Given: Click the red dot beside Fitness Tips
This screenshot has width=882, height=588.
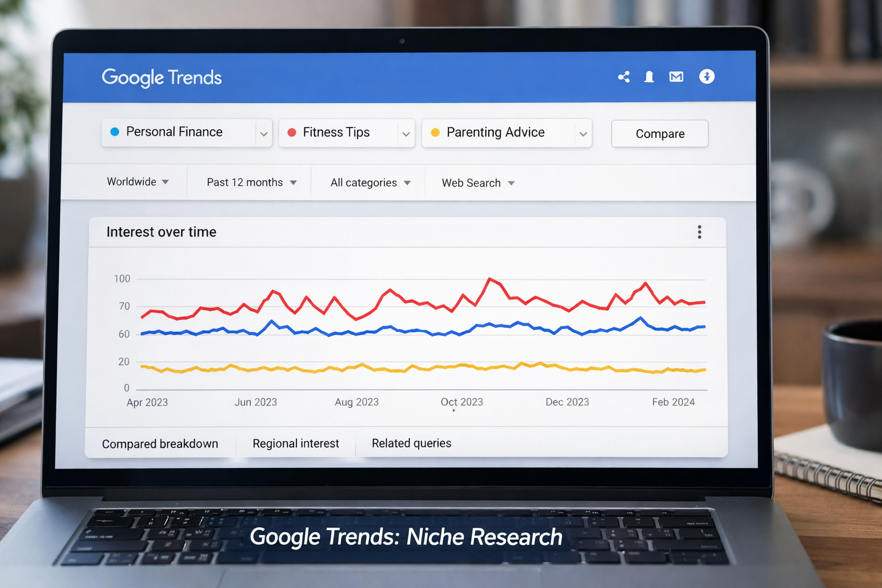Looking at the screenshot, I should tap(292, 133).
